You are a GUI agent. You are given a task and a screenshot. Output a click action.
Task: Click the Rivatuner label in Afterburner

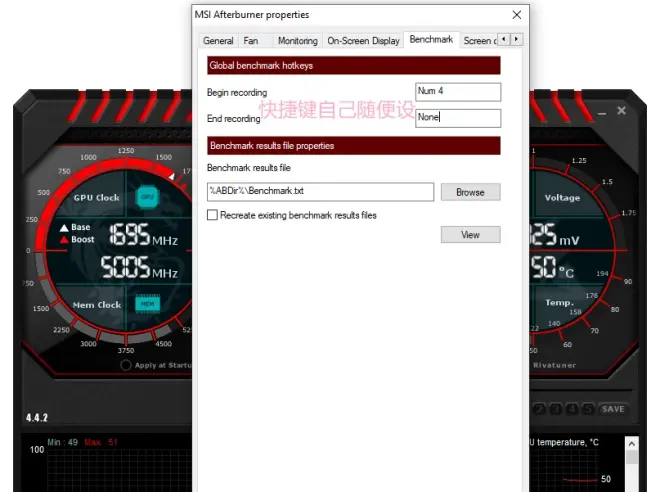click(x=554, y=365)
